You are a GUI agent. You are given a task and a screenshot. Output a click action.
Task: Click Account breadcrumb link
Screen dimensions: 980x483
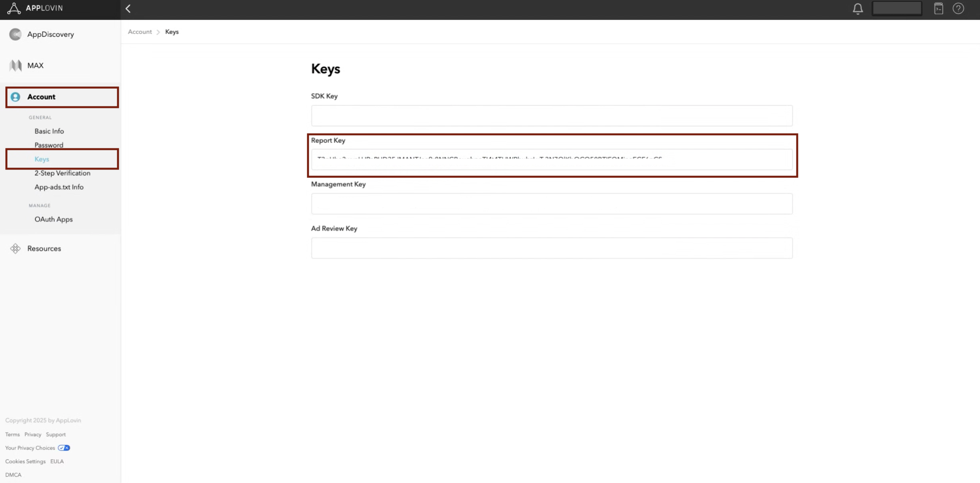click(140, 32)
